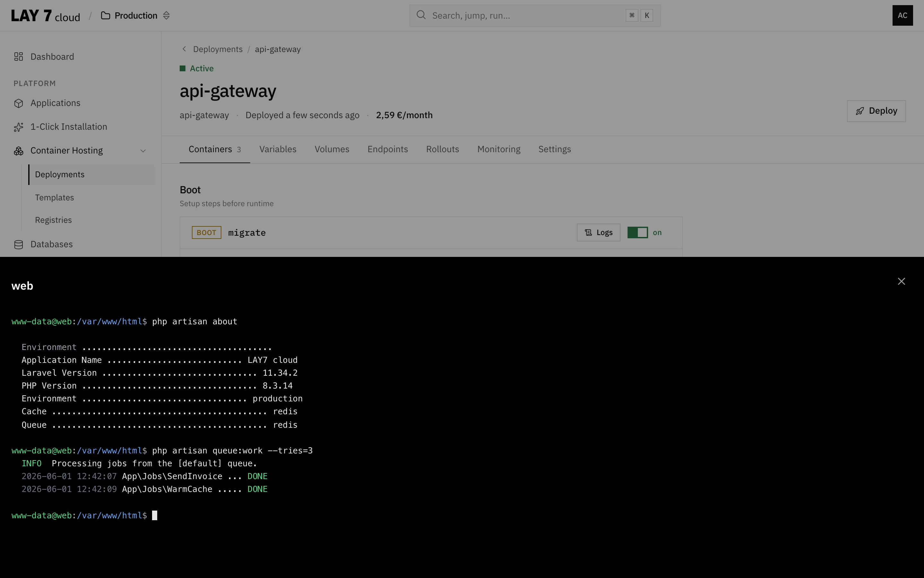924x578 pixels.
Task: Click the Search, jump, run field
Action: click(x=535, y=15)
